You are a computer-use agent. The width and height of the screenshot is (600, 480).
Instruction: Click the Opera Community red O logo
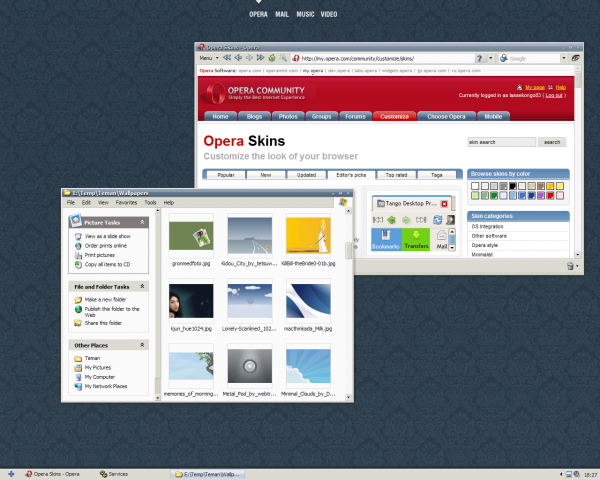coord(215,93)
